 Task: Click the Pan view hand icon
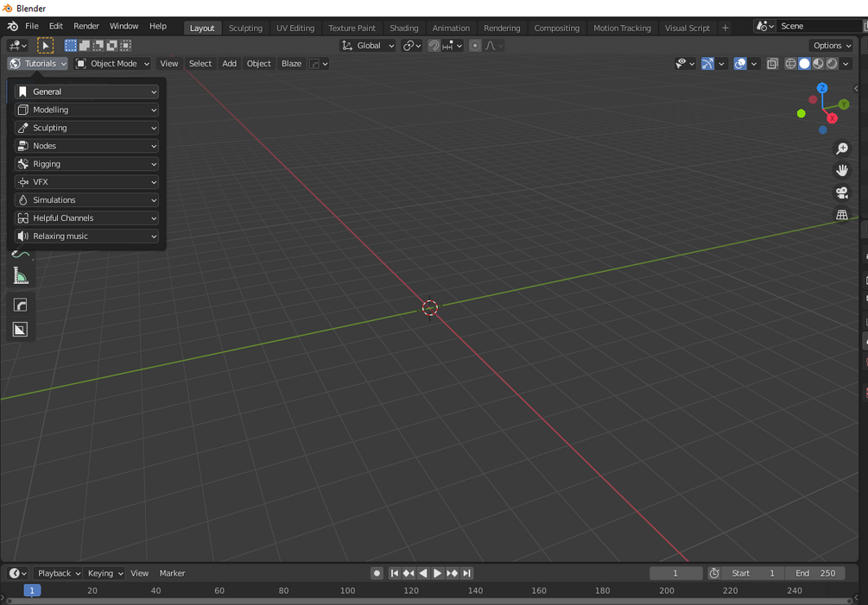[842, 170]
